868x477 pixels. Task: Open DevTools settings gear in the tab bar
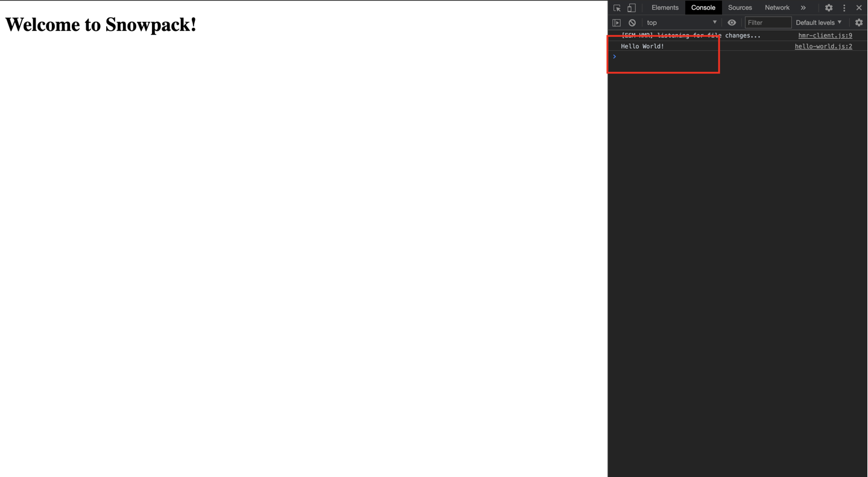829,8
